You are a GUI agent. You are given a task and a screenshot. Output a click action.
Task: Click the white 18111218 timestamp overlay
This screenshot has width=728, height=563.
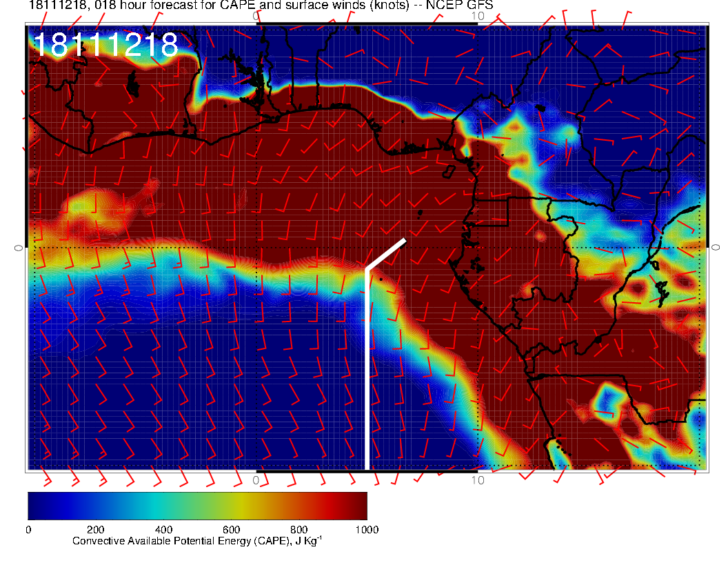click(x=106, y=45)
